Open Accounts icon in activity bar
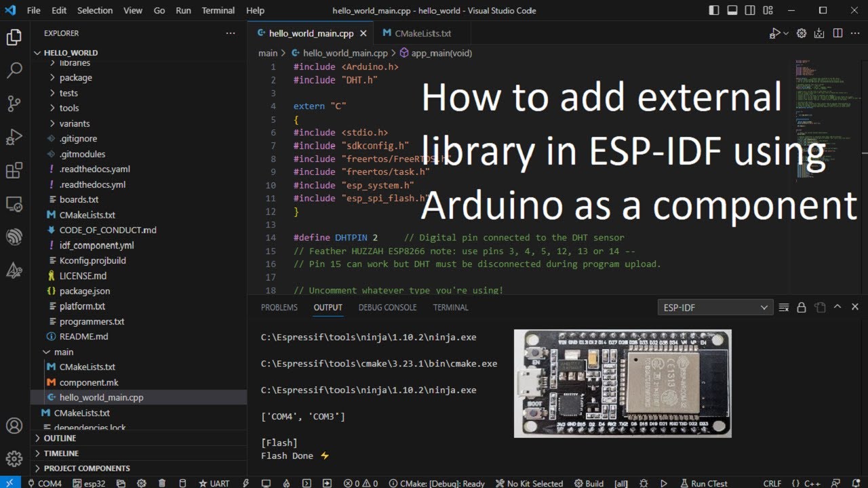The width and height of the screenshot is (868, 488). 14,426
